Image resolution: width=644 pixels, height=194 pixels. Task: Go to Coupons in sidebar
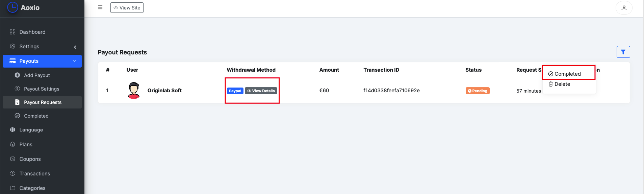30,159
